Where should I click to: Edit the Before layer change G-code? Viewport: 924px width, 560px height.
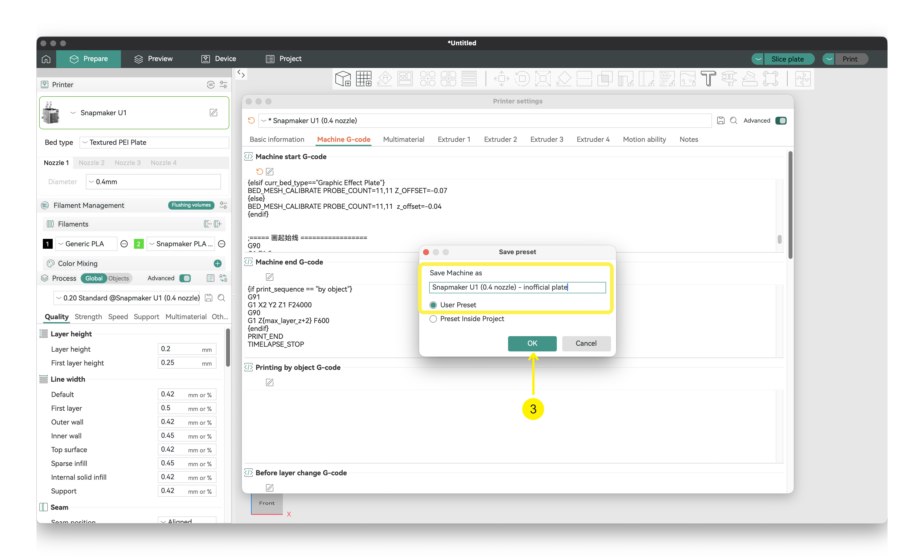point(270,488)
